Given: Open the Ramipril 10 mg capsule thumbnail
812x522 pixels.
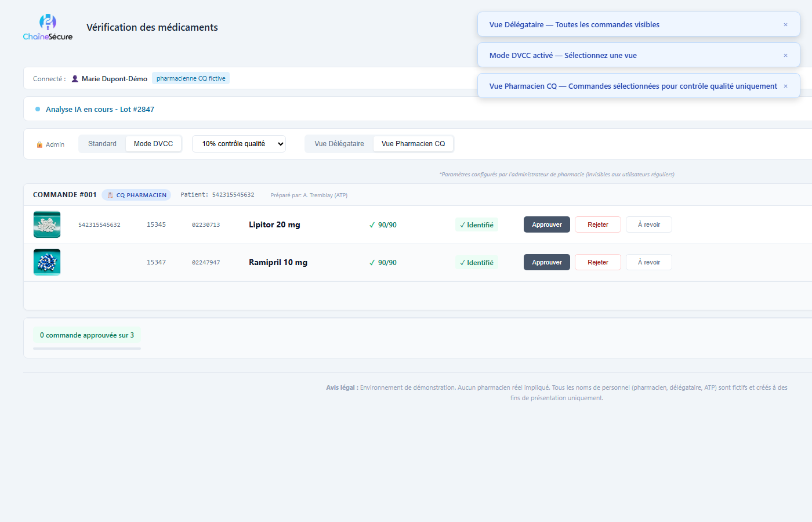Looking at the screenshot, I should pyautogui.click(x=47, y=262).
